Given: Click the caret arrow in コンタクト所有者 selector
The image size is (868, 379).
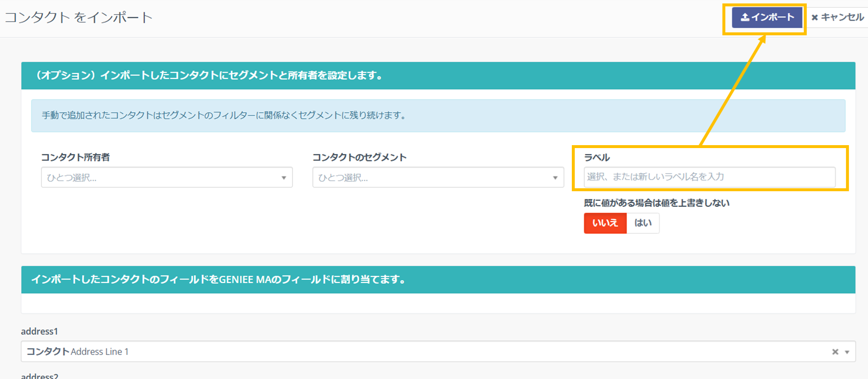Looking at the screenshot, I should (x=283, y=177).
